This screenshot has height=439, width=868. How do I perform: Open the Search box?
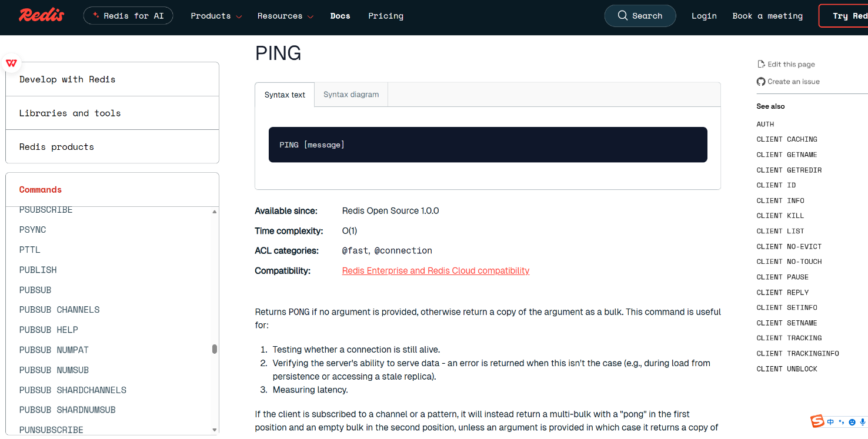pos(640,16)
